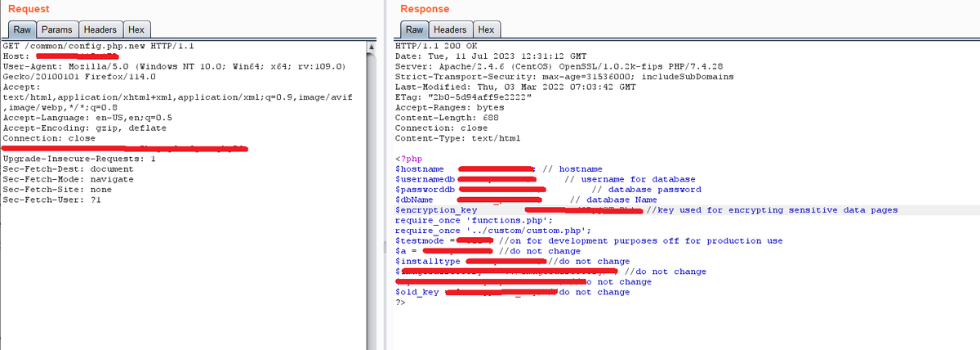Click the $usernamedb variable line
The image size is (980, 350).
(545, 179)
